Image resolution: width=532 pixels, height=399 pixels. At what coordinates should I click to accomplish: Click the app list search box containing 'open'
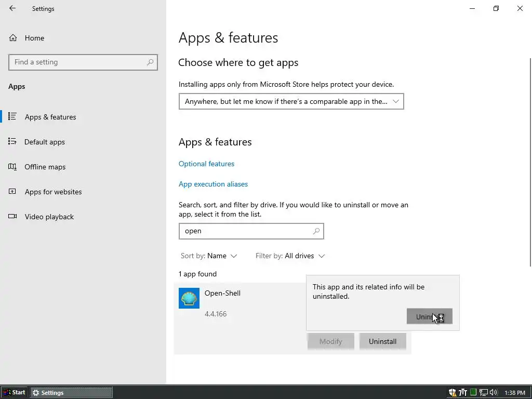pos(251,231)
